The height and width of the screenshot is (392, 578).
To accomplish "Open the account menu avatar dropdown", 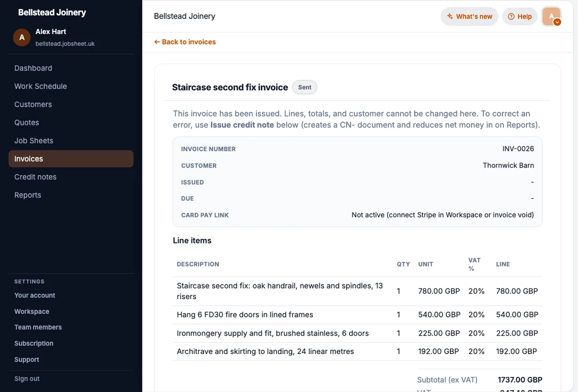I will click(x=551, y=16).
